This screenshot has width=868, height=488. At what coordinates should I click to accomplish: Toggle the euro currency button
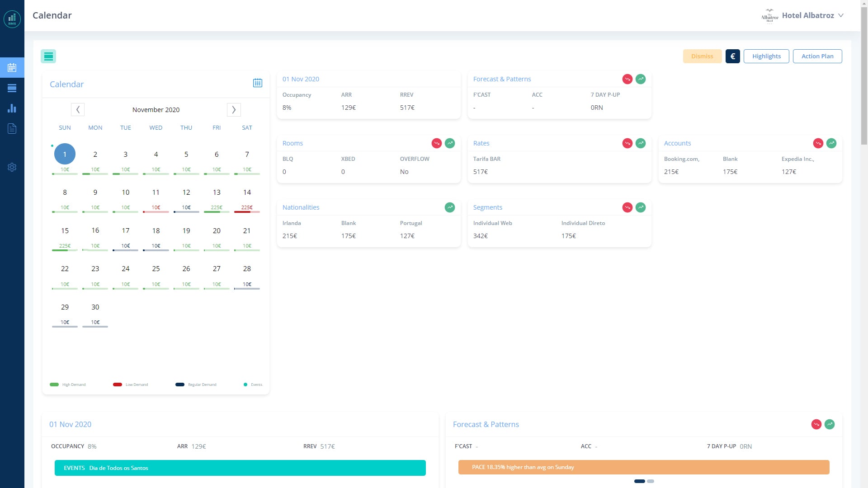click(732, 56)
